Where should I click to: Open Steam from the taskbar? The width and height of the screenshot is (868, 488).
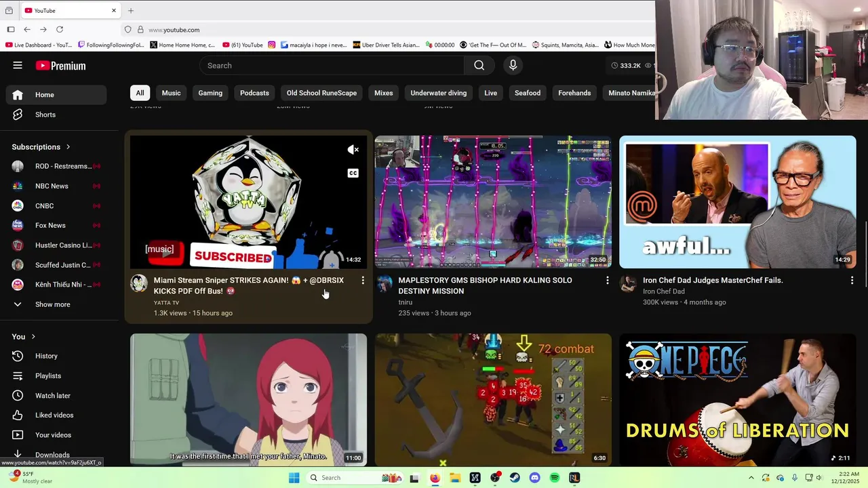[515, 478]
